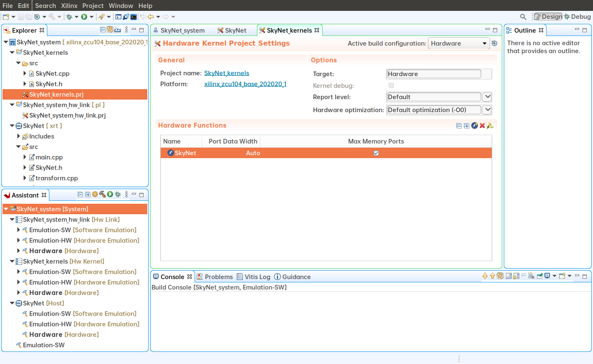This screenshot has width=593, height=364.
Task: Select transform.cpp in Explorer tree
Action: click(56, 178)
